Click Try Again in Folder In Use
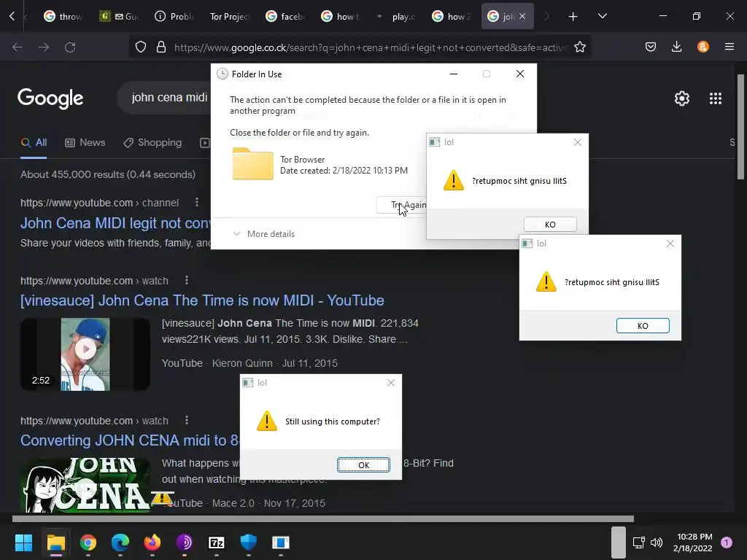Viewport: 747px width, 560px height. coord(401,205)
